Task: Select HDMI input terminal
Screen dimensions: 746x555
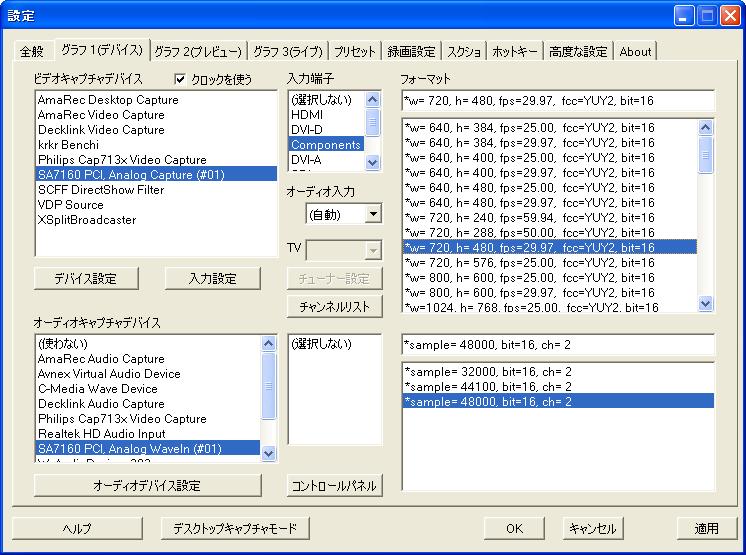Action: (x=326, y=115)
